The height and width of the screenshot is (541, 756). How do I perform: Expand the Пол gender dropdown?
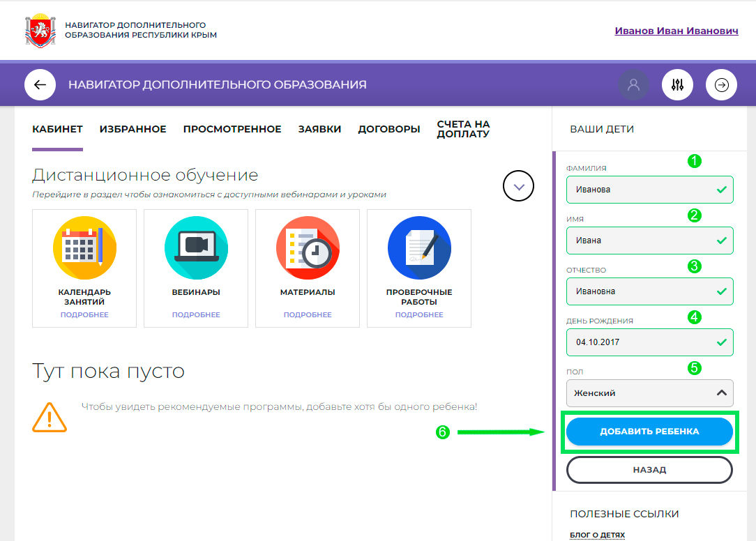click(649, 393)
